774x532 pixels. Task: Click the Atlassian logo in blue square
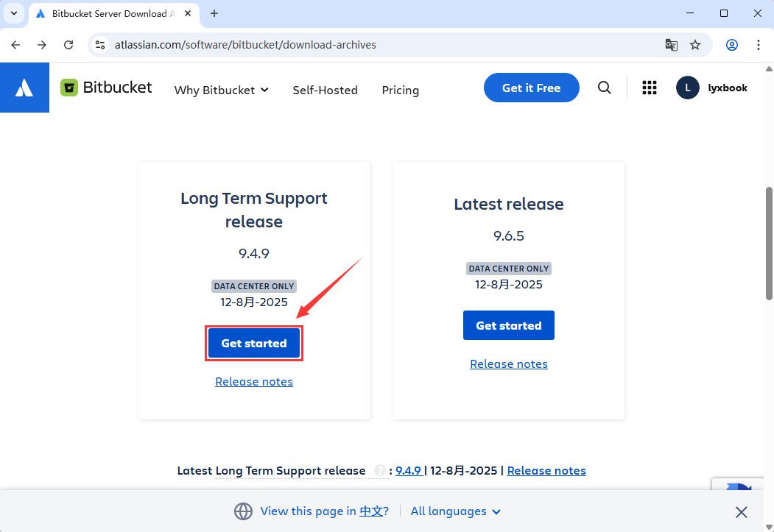(x=24, y=88)
